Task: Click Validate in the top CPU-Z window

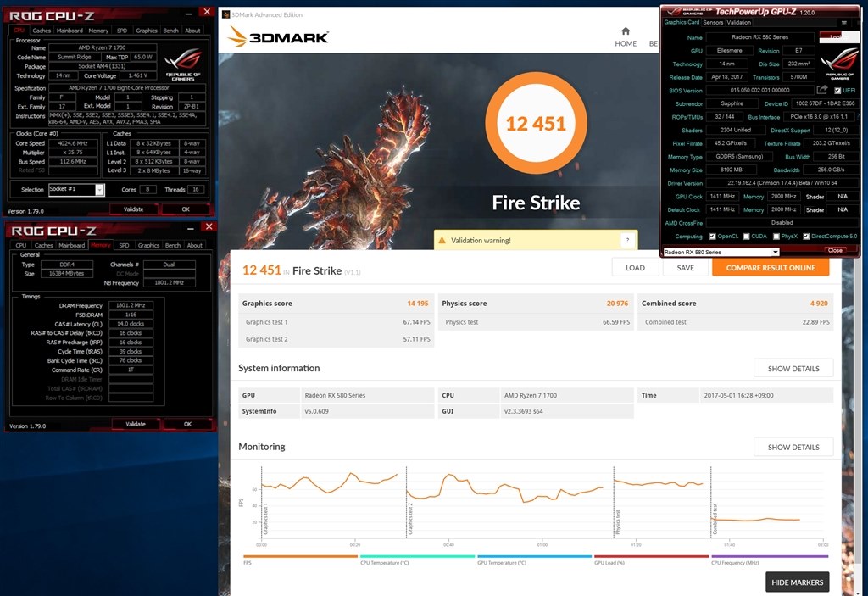Action: tap(133, 209)
